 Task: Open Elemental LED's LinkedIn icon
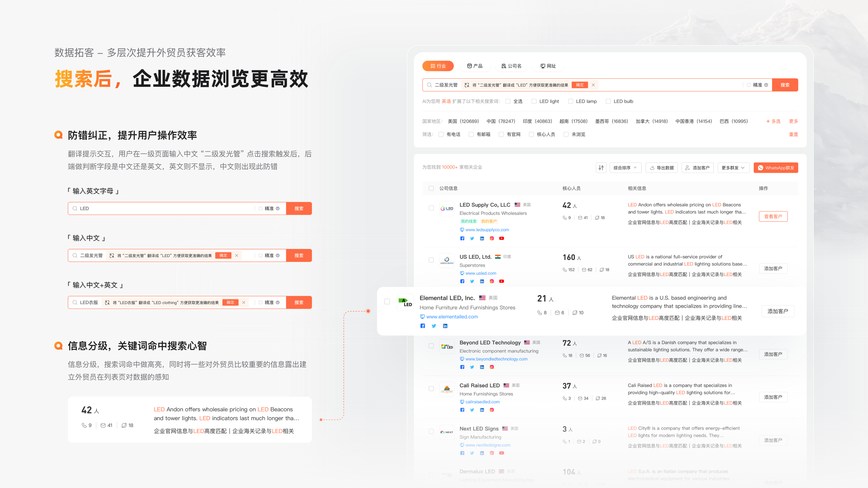point(445,326)
